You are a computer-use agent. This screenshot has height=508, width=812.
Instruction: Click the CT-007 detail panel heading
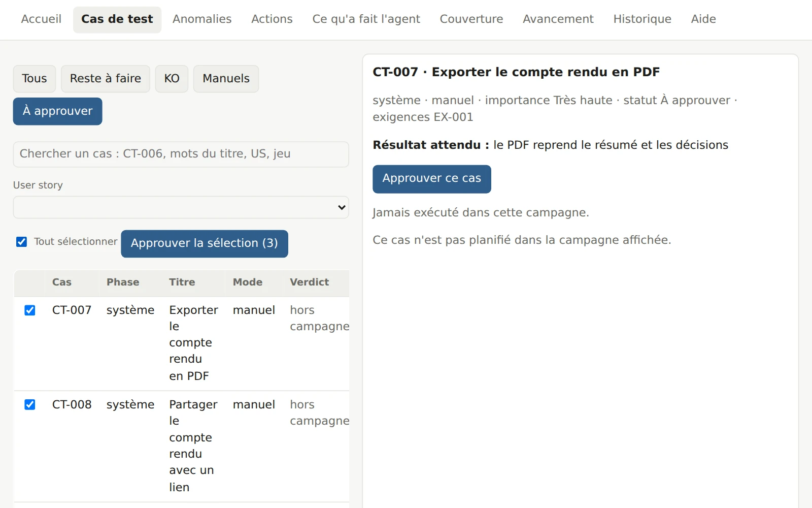pyautogui.click(x=516, y=72)
